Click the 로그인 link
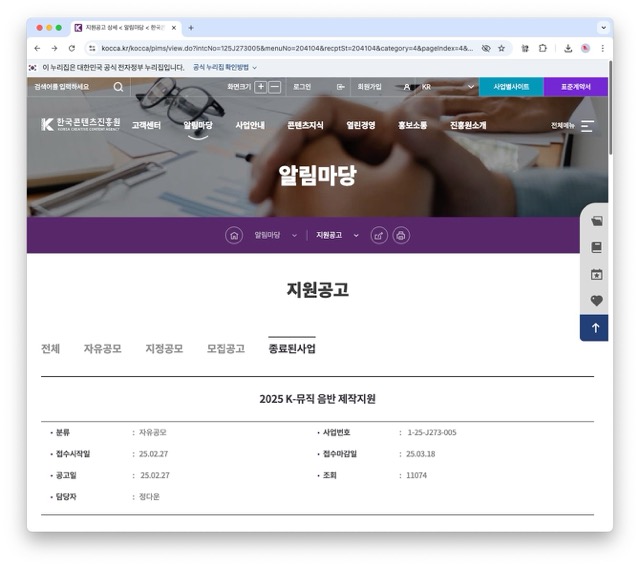 point(302,87)
